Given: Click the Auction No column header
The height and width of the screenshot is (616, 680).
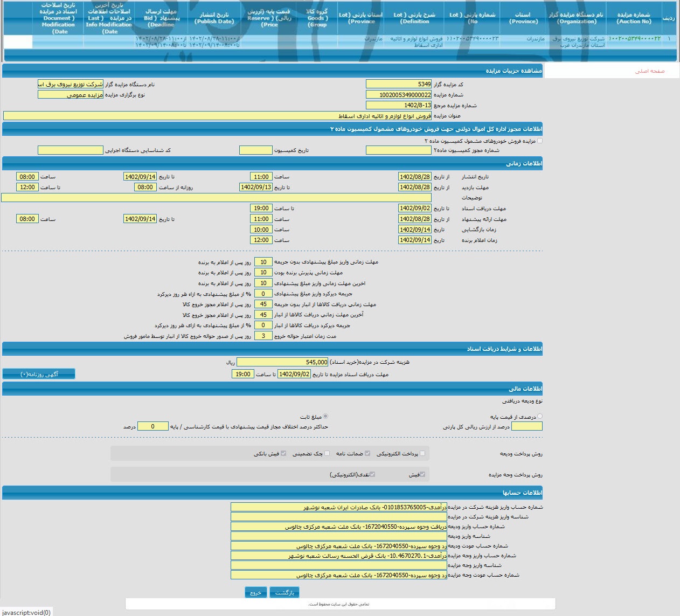Looking at the screenshot, I should 634,18.
